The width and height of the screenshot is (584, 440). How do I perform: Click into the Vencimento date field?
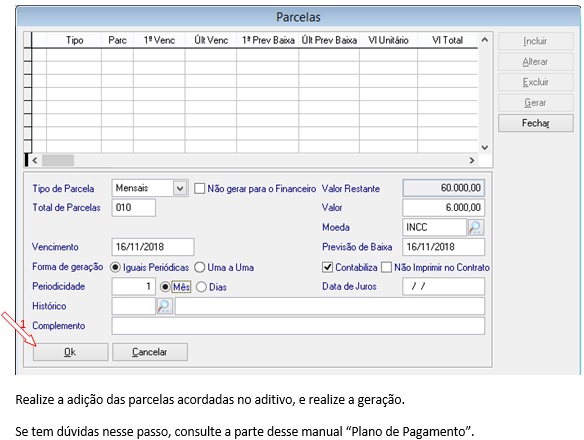click(153, 247)
